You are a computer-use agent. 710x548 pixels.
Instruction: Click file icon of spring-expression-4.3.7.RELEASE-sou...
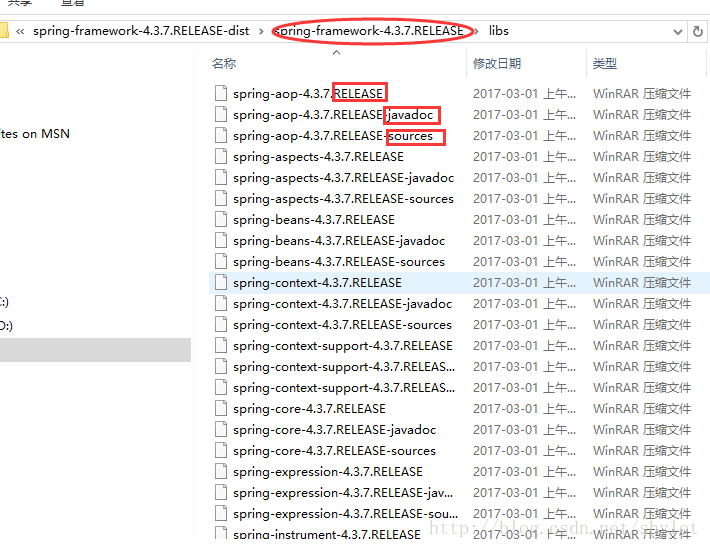(221, 514)
